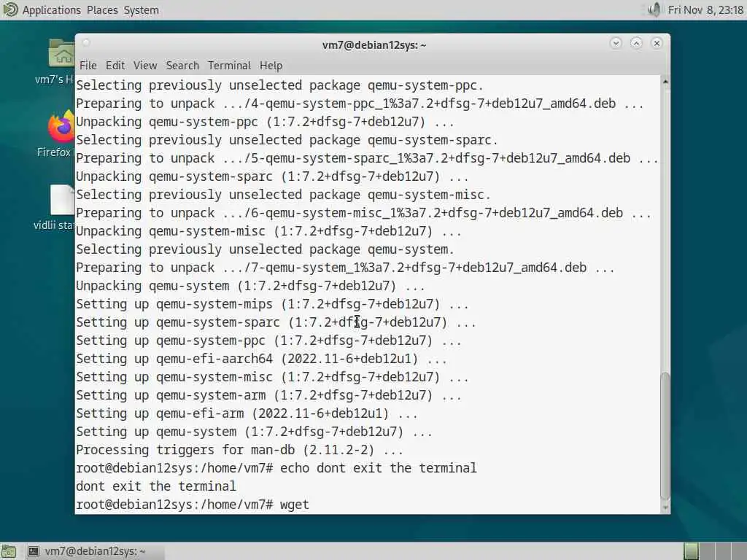The height and width of the screenshot is (560, 747).
Task: Open the View menu in terminal
Action: 145,65
